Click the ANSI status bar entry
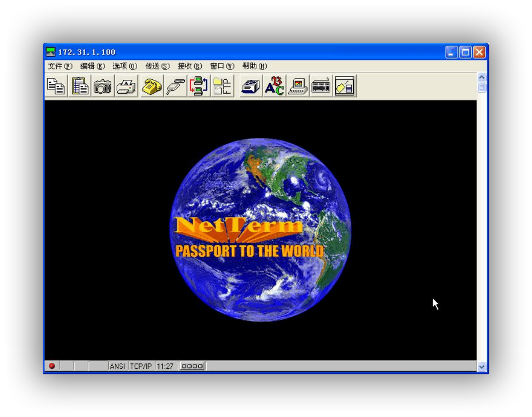This screenshot has height=417, width=532. pyautogui.click(x=117, y=366)
